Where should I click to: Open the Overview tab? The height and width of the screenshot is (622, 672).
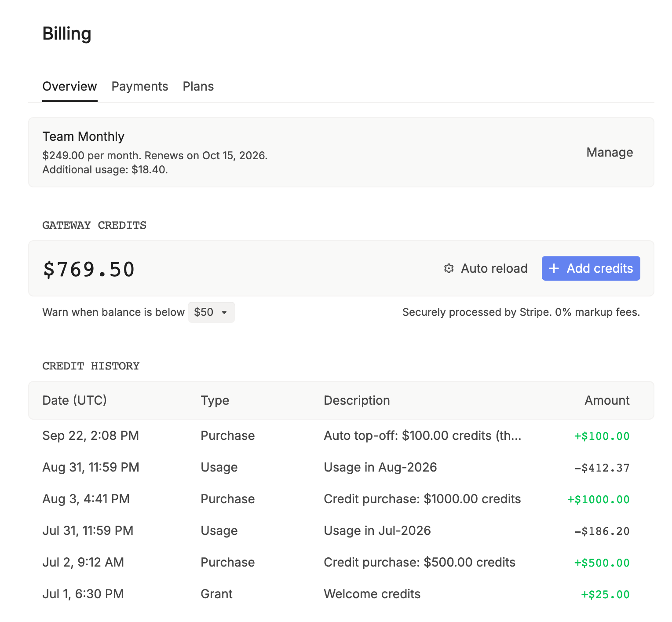click(x=69, y=86)
